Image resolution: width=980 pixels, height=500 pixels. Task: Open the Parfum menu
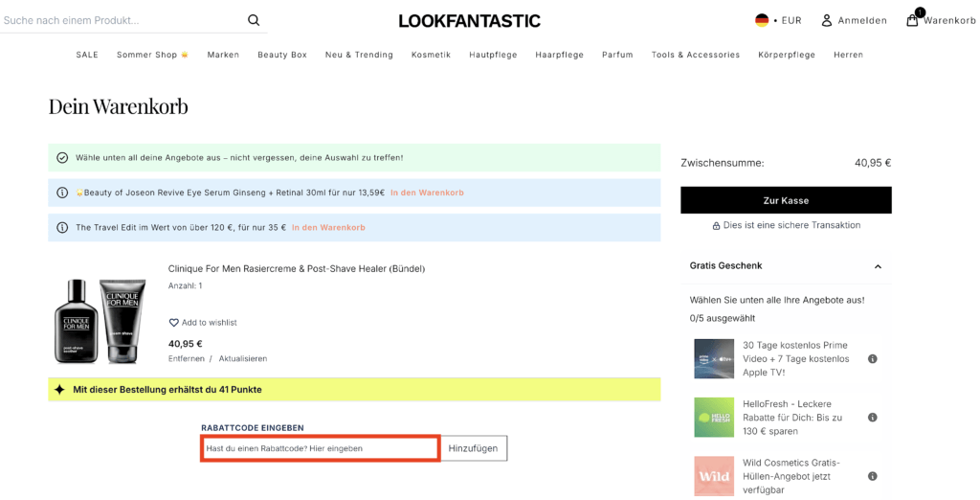pyautogui.click(x=617, y=55)
